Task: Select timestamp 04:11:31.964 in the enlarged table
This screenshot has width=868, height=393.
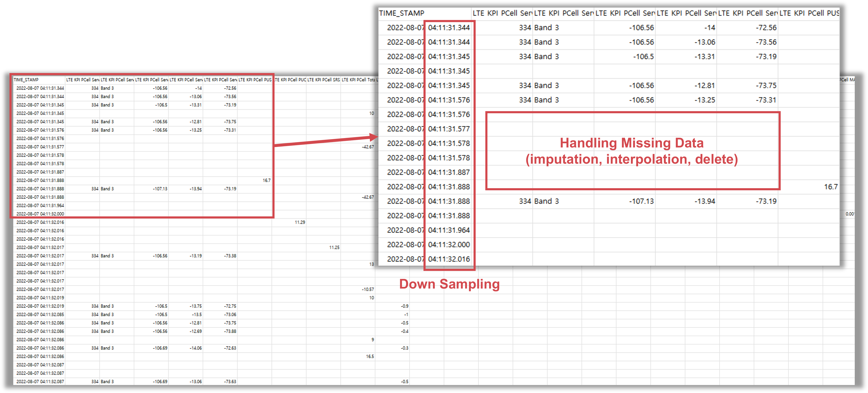Action: 449,230
